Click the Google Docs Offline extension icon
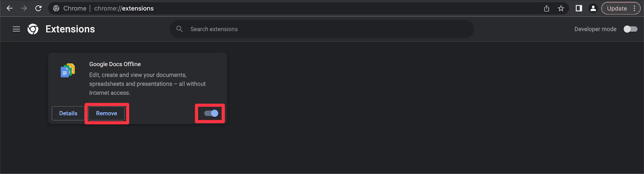Viewport: 644px width, 174px height. [x=68, y=70]
